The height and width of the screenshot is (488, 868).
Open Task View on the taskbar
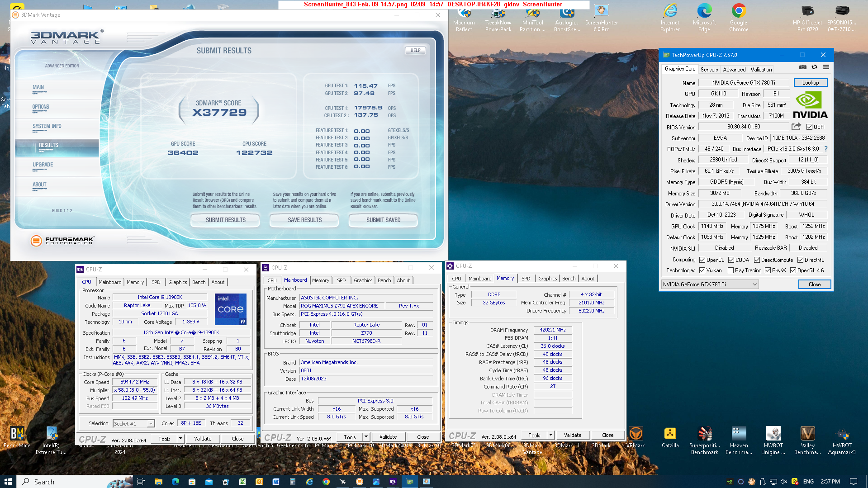click(141, 482)
